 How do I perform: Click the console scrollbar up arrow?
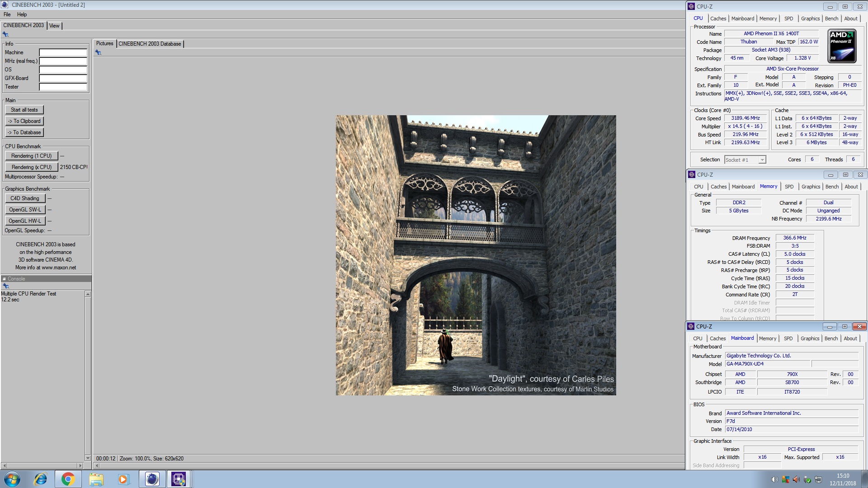pos(88,294)
